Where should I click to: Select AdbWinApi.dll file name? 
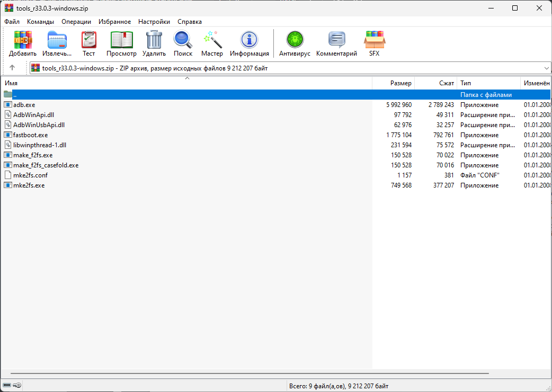click(x=33, y=115)
